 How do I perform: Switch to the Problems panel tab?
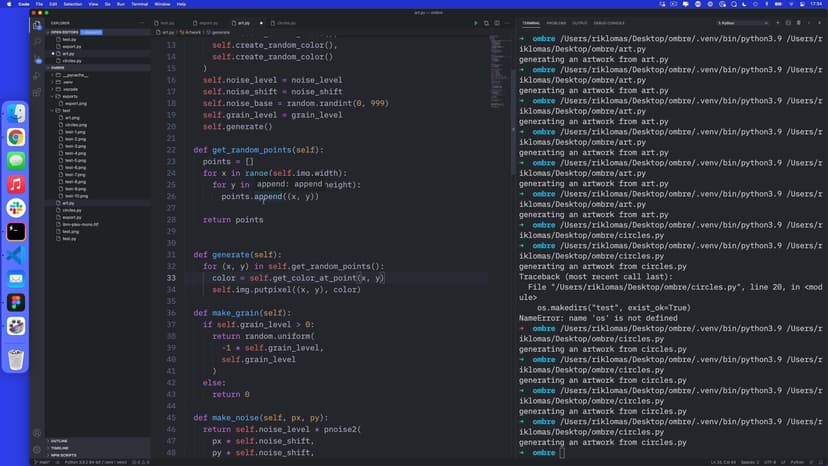coord(556,22)
